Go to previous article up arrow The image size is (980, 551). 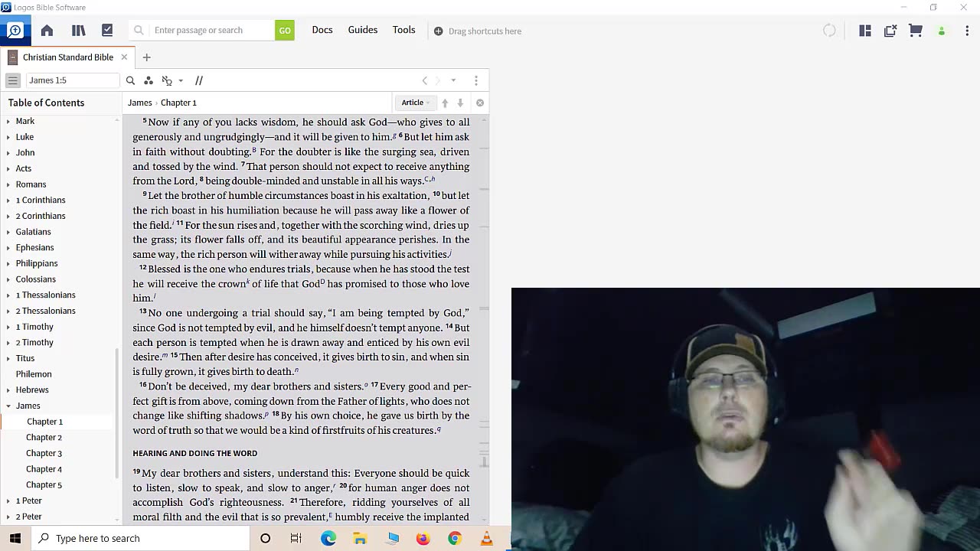(445, 103)
